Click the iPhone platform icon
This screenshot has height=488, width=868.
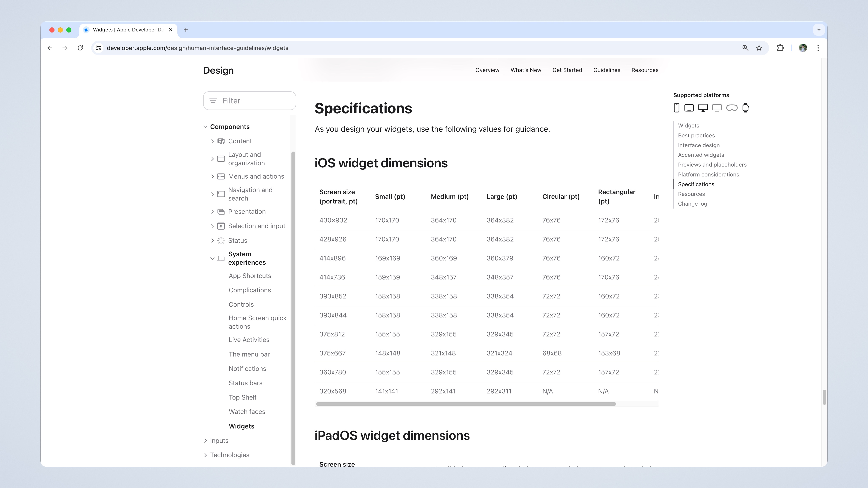[x=676, y=108]
